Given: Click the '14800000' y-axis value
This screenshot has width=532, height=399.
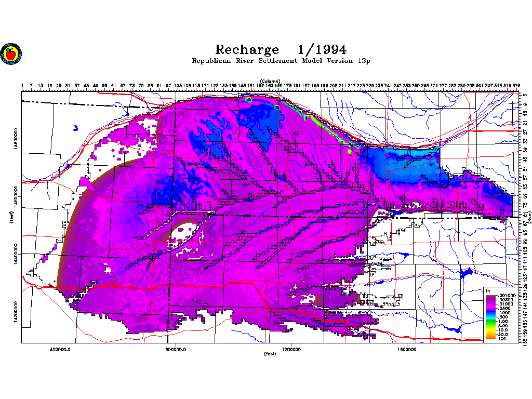Looking at the screenshot, I should [x=16, y=138].
